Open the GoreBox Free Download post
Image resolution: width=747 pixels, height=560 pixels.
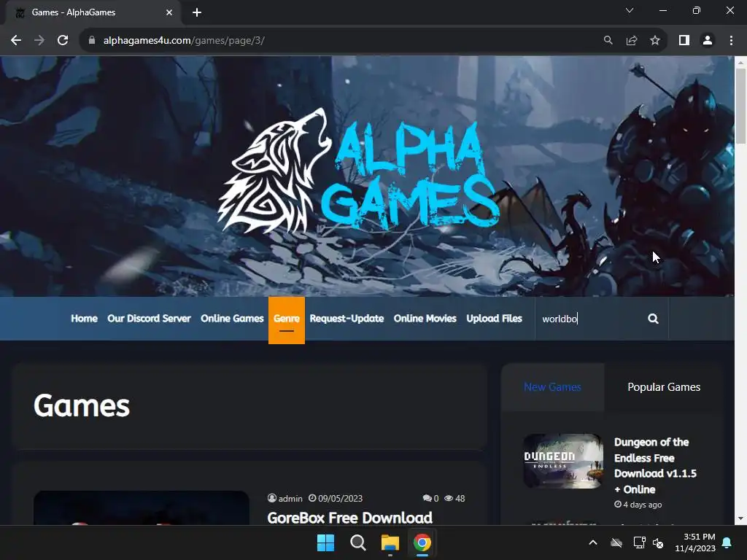(x=349, y=518)
